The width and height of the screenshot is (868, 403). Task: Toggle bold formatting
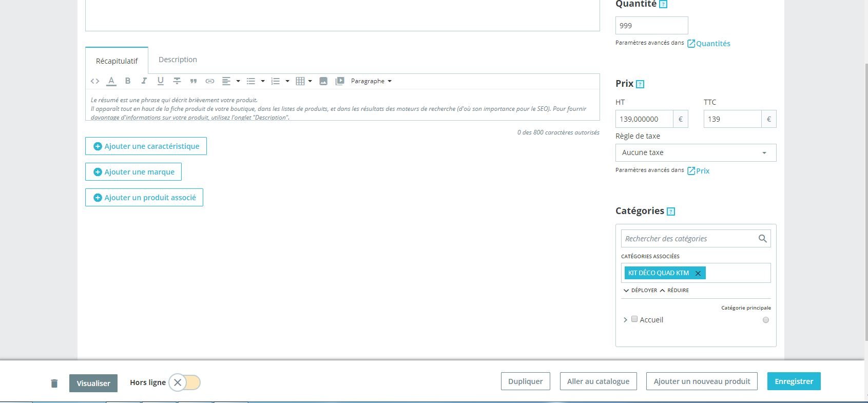pyautogui.click(x=128, y=81)
